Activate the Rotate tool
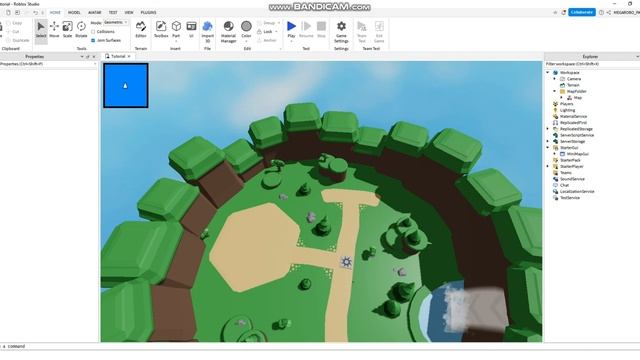 tap(81, 30)
